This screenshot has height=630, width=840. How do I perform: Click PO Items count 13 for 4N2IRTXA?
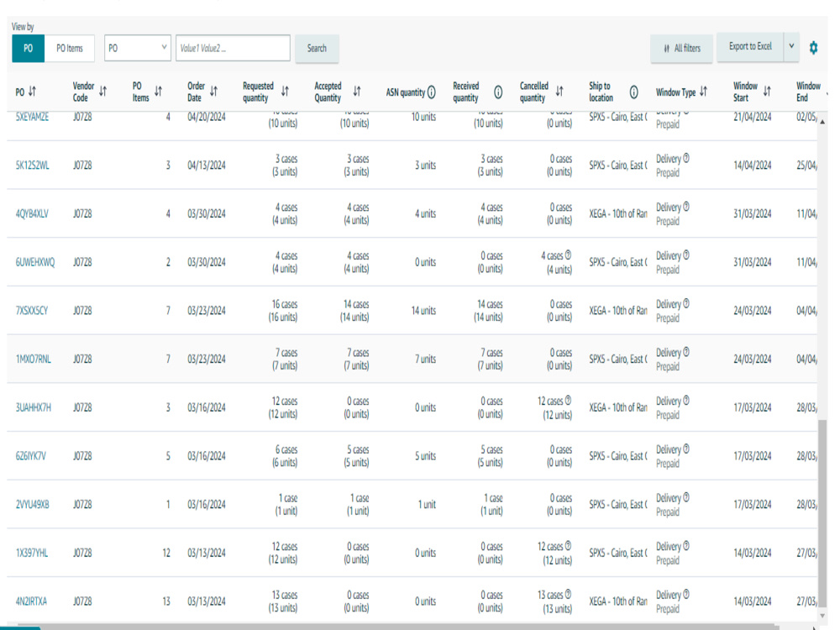tap(166, 601)
